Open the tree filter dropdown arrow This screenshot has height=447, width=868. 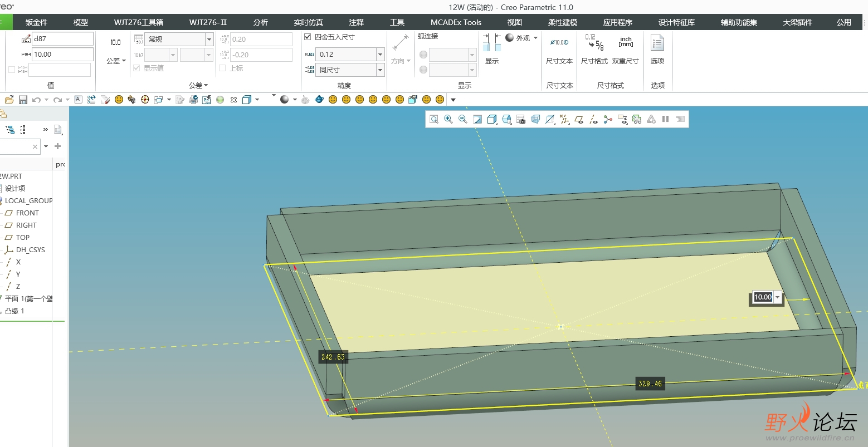[x=46, y=146]
